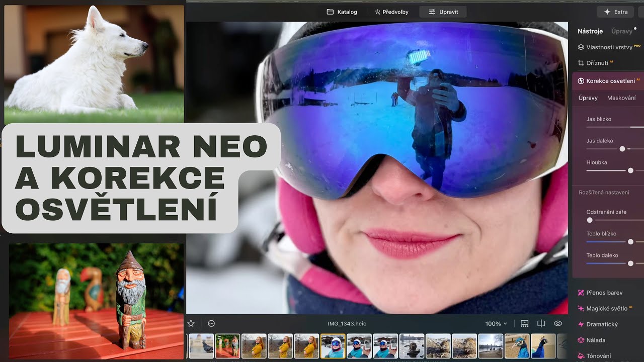
Task: Click the Odstranění záře slider handle
Action: 590,220
